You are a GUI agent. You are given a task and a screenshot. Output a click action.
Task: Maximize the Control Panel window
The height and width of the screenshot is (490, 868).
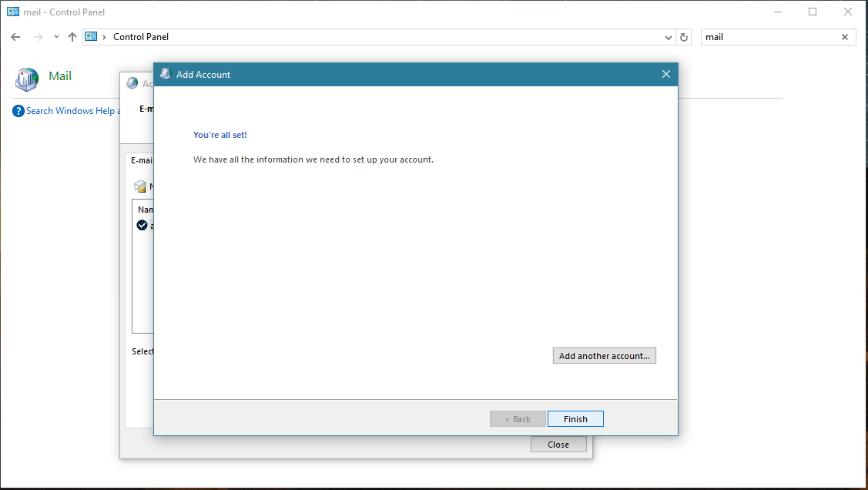813,12
